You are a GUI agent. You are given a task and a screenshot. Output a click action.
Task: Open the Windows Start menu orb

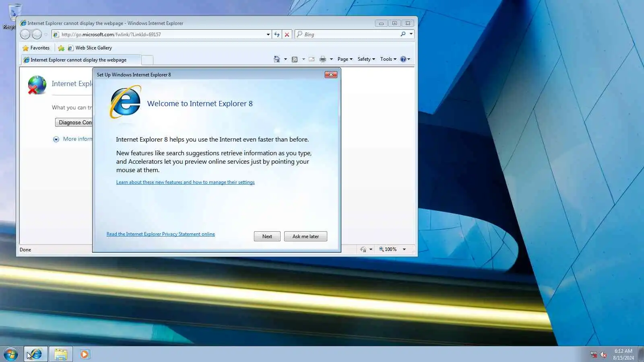coord(11,354)
